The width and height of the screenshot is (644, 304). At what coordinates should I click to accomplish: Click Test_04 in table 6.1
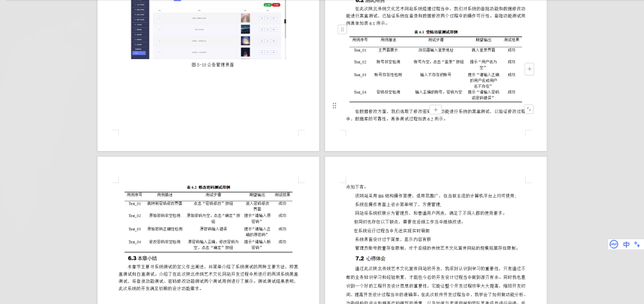point(360,93)
